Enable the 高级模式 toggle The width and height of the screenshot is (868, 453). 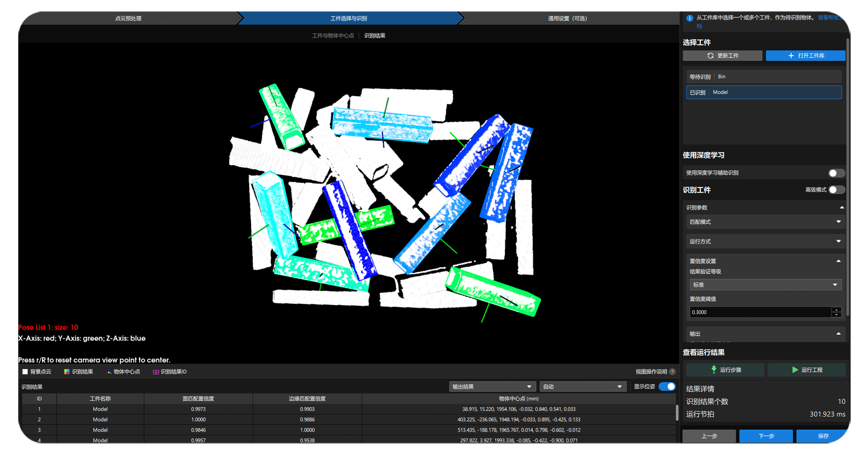click(836, 190)
